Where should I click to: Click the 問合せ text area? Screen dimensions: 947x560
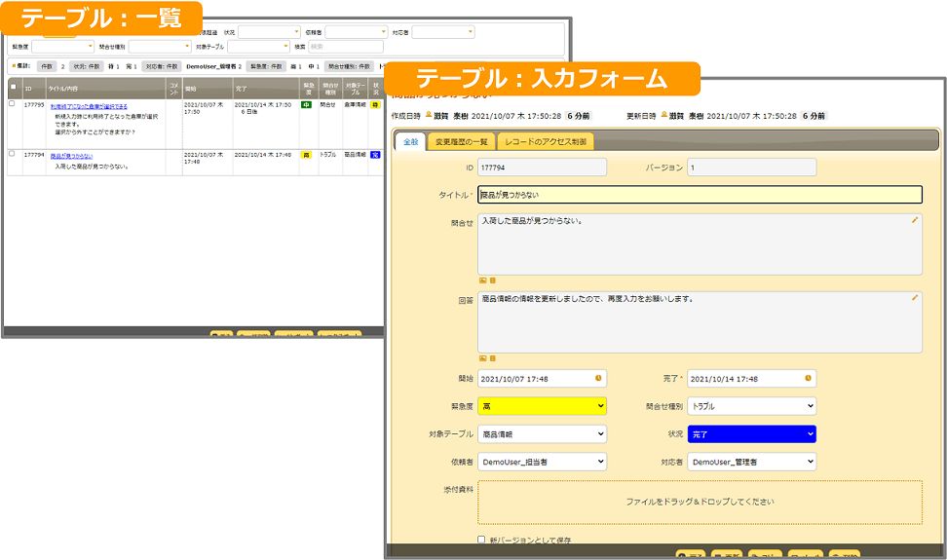[700, 244]
